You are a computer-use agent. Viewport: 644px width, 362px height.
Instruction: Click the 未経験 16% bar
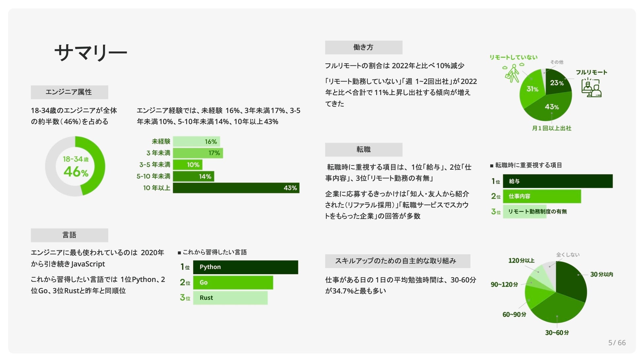click(x=196, y=142)
